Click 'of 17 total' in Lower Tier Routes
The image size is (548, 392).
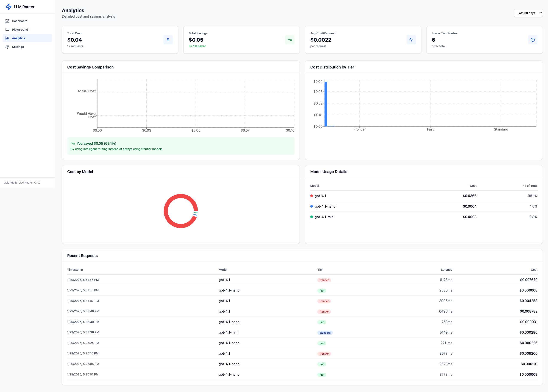coord(438,46)
